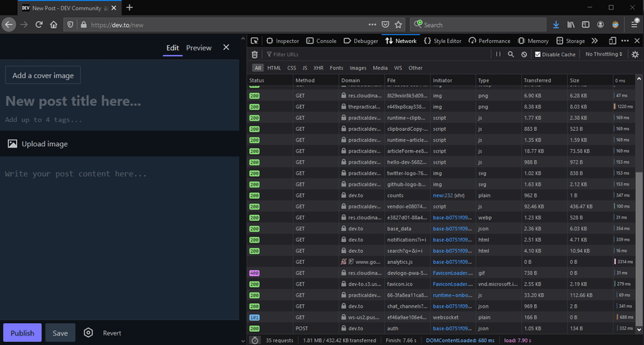Open the downloads panel
The height and width of the screenshot is (345, 644).
556,25
